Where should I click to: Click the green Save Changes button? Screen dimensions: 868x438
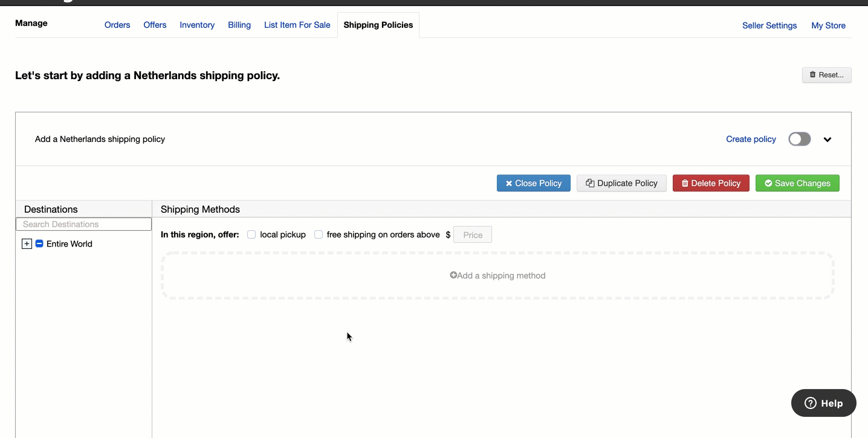click(x=797, y=183)
